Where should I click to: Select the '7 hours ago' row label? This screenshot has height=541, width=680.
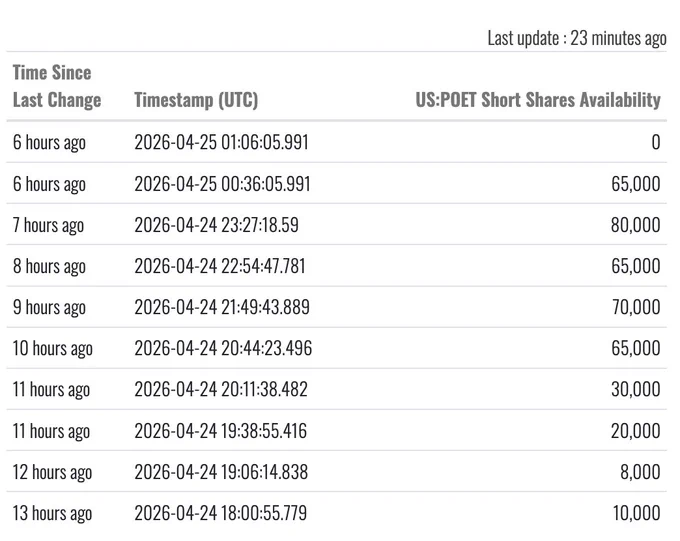[x=48, y=225]
